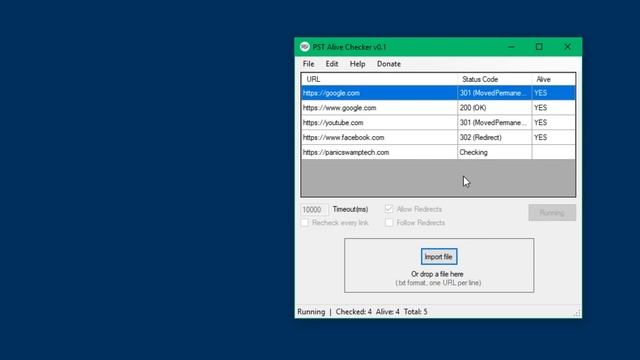The height and width of the screenshot is (360, 640).
Task: Toggle the Allow Redirects checkbox
Action: pos(389,209)
